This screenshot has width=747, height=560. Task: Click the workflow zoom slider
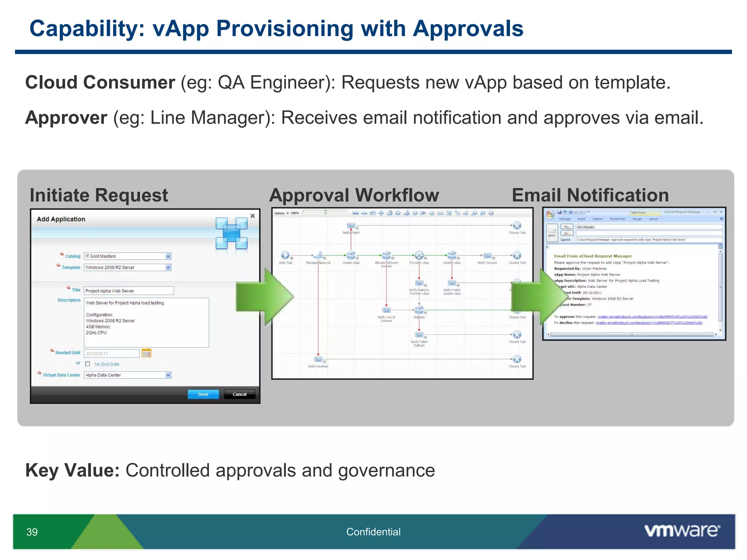325,213
